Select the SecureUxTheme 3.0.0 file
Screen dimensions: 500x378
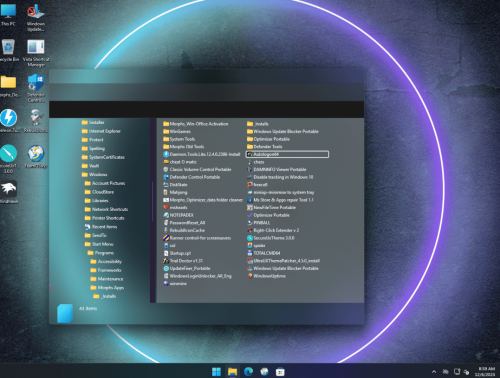tap(270, 238)
